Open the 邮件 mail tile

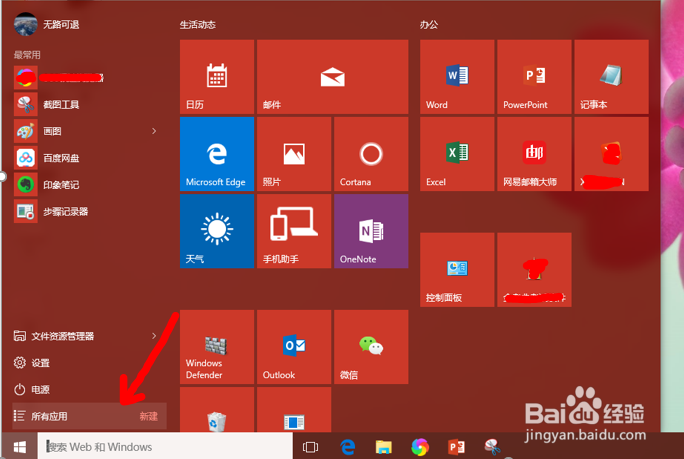tap(332, 77)
